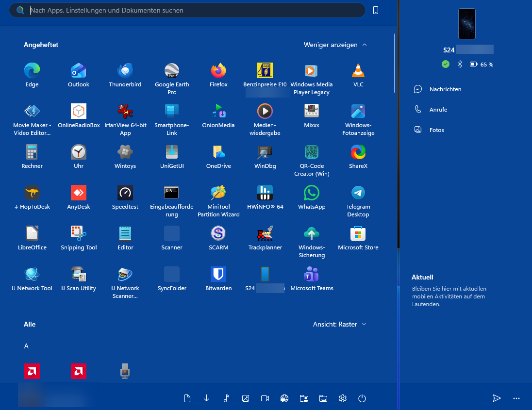The width and height of the screenshot is (532, 410).
Task: Open Eingabeaufforderung command prompt
Action: click(172, 201)
